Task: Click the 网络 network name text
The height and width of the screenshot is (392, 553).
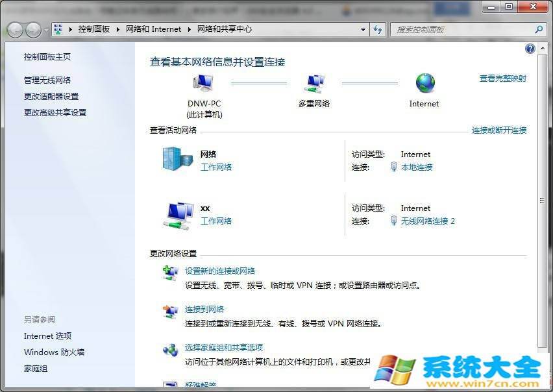Action: (x=208, y=154)
